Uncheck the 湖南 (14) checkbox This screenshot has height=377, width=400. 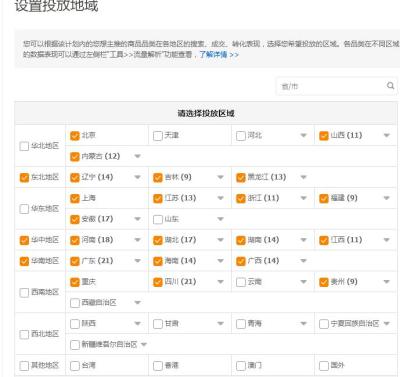(241, 240)
